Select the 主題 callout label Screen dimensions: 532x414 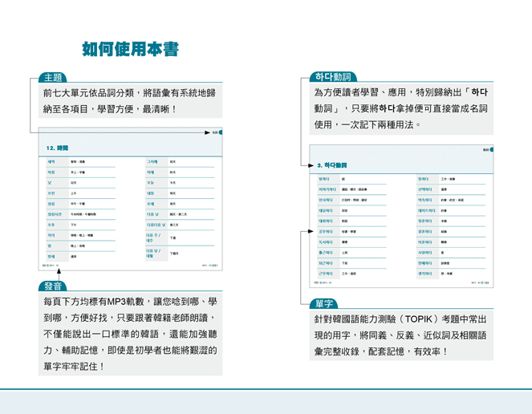53,77
